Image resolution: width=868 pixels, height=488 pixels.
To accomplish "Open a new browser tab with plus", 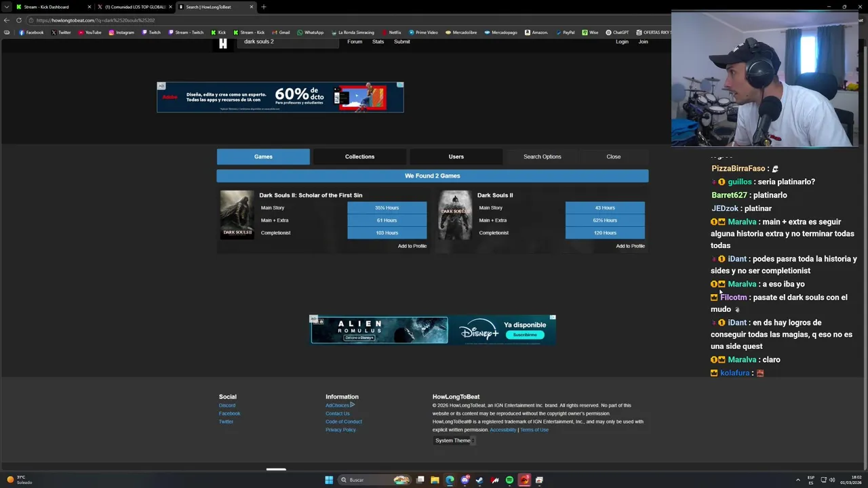I will 263,7.
